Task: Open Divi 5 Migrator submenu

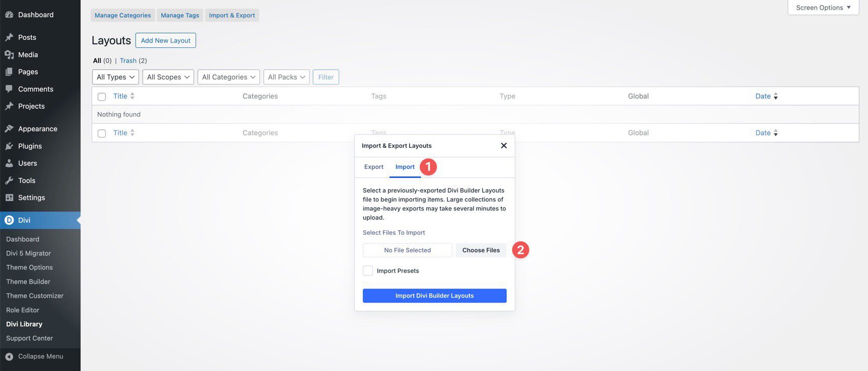Action: pyautogui.click(x=29, y=253)
